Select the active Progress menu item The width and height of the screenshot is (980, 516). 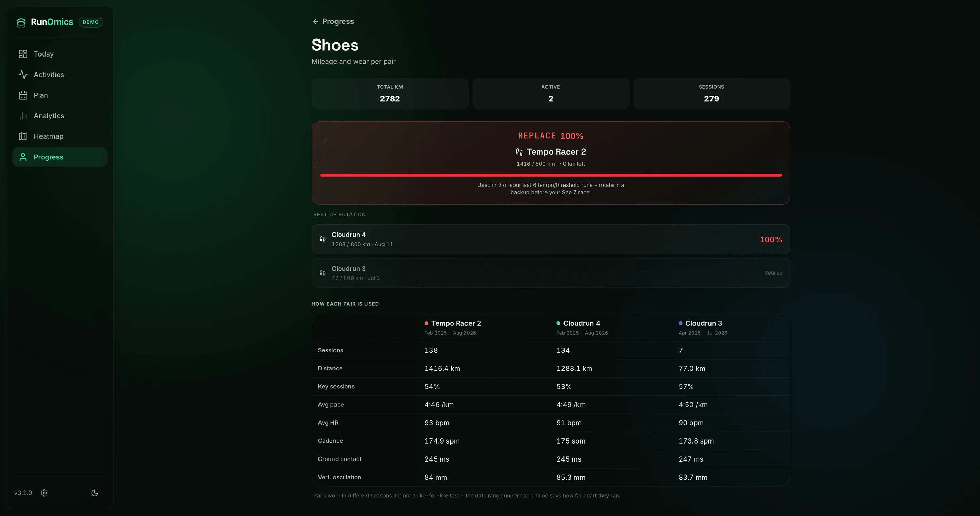point(60,157)
